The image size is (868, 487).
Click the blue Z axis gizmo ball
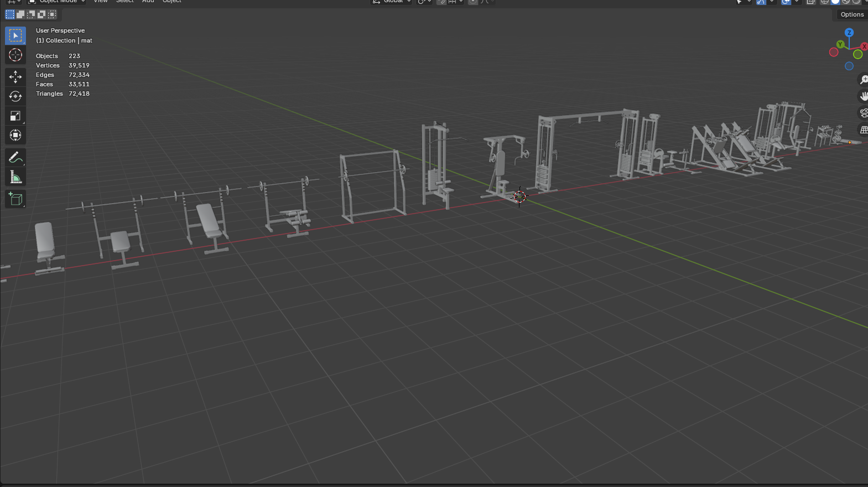click(849, 33)
